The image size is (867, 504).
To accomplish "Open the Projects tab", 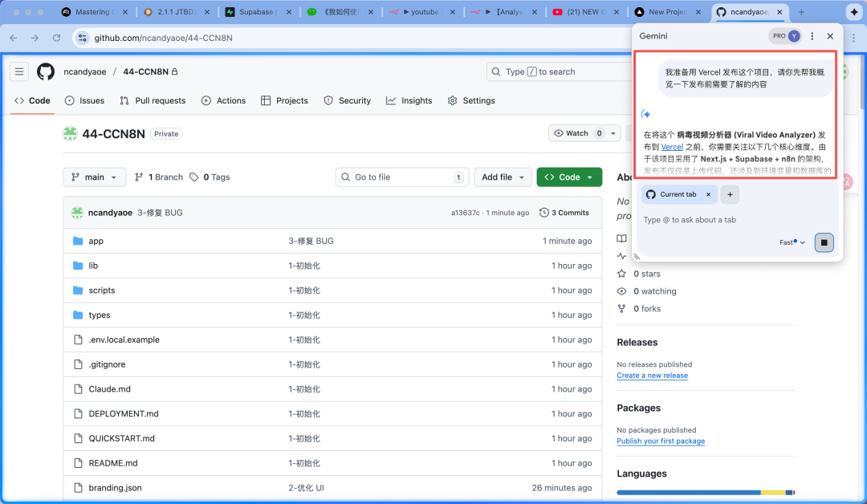I will click(x=284, y=100).
